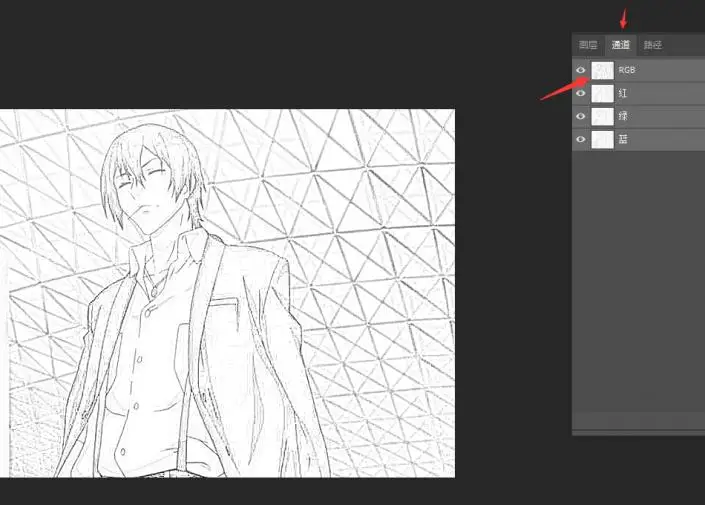Hide the 红 (Red) channel eye

pos(580,93)
